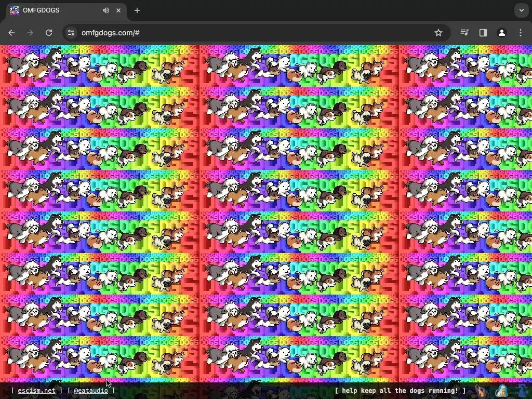Screen dimensions: 532x399
Task: Open a new tab with plus button
Action: (x=137, y=10)
